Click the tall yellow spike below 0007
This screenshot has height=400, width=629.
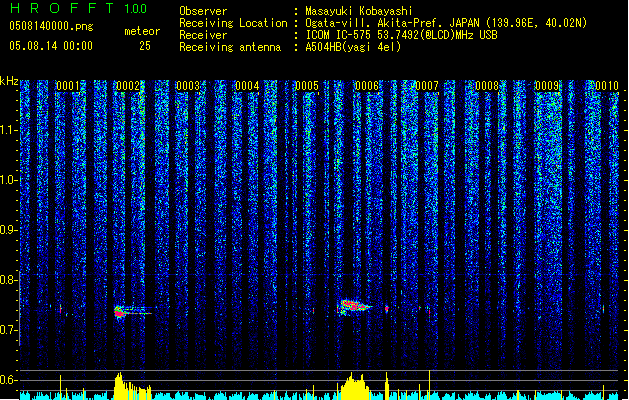pyautogui.click(x=429, y=385)
